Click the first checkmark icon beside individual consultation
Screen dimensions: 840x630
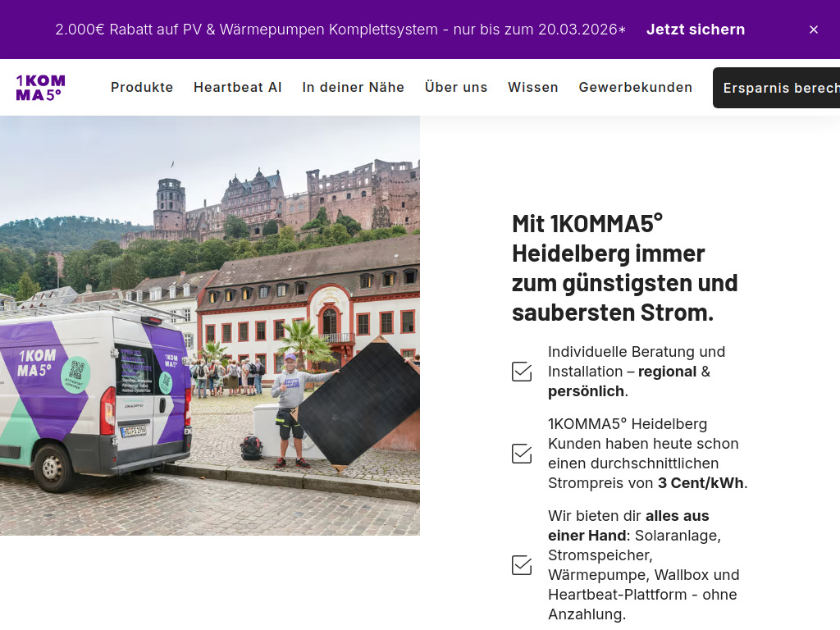[x=522, y=371]
